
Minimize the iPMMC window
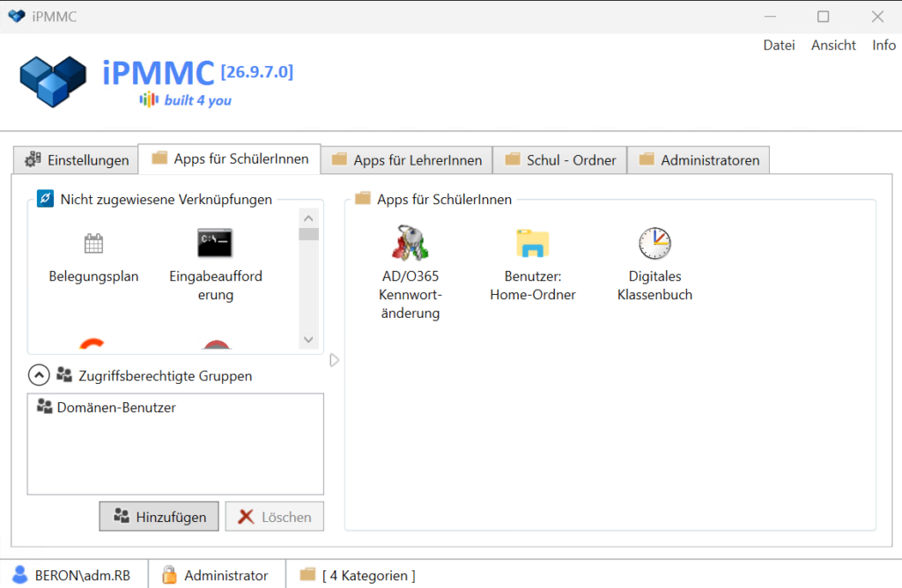click(x=770, y=17)
